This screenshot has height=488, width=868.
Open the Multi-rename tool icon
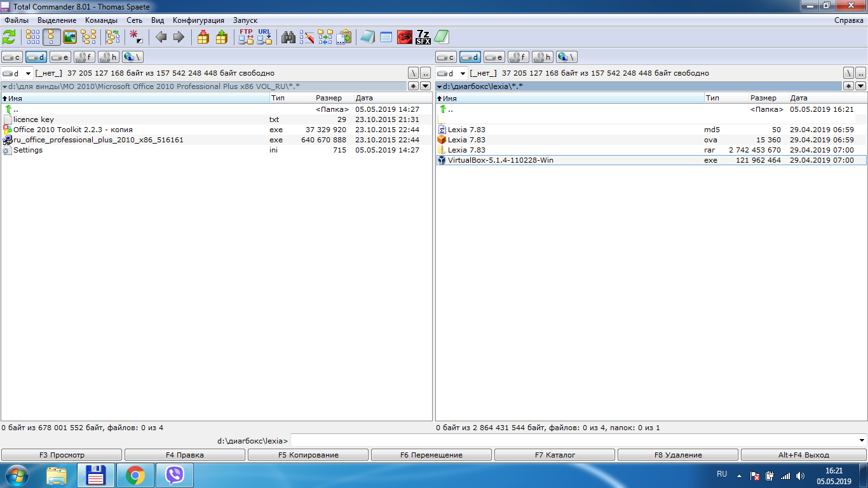click(x=307, y=37)
